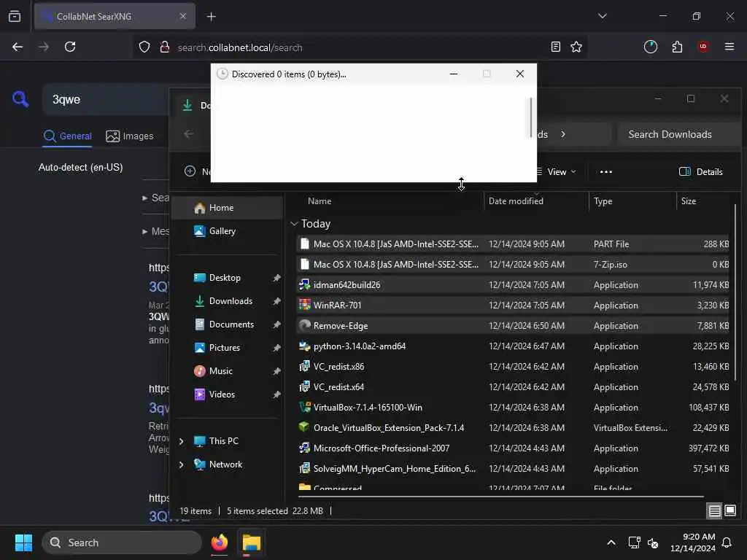
Task: Open Pictures in Explorer sidebar
Action: [x=227, y=348]
